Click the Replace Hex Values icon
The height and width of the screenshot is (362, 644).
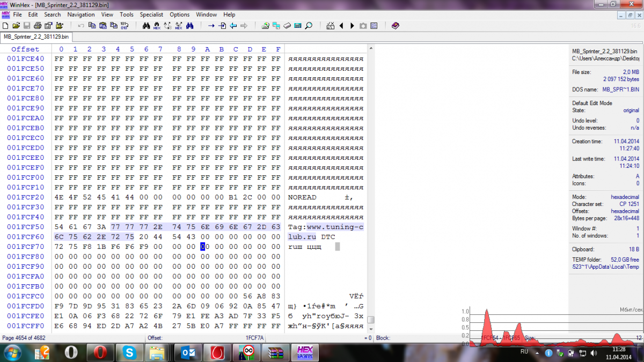(x=178, y=25)
